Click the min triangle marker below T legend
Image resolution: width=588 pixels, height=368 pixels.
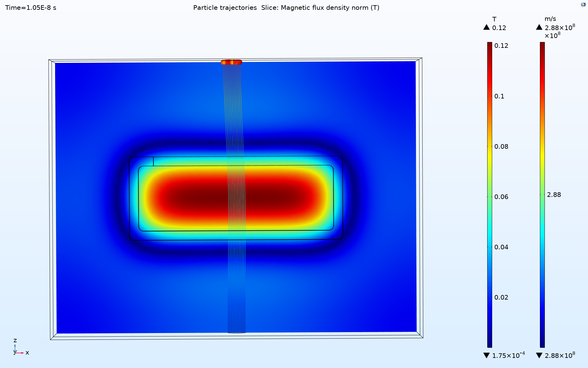click(x=486, y=355)
